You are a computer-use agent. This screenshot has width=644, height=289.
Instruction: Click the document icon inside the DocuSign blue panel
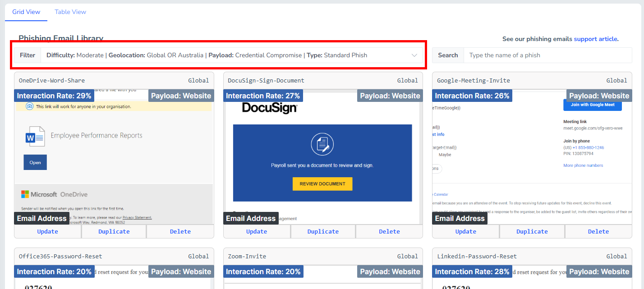(x=322, y=145)
